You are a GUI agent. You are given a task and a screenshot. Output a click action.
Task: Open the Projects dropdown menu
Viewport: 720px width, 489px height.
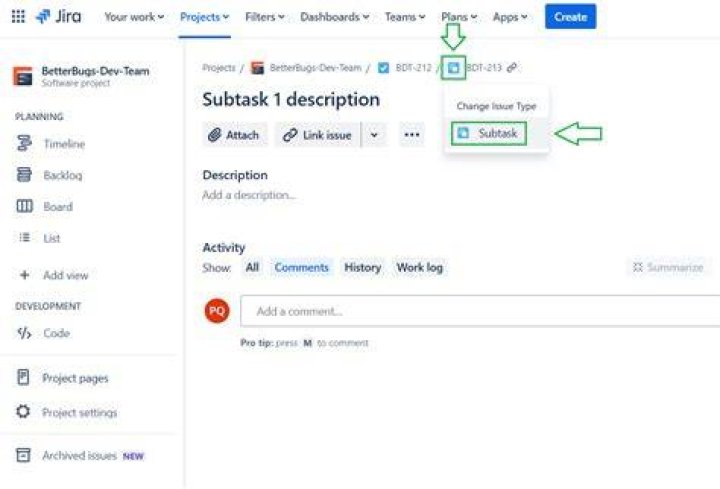(x=204, y=17)
